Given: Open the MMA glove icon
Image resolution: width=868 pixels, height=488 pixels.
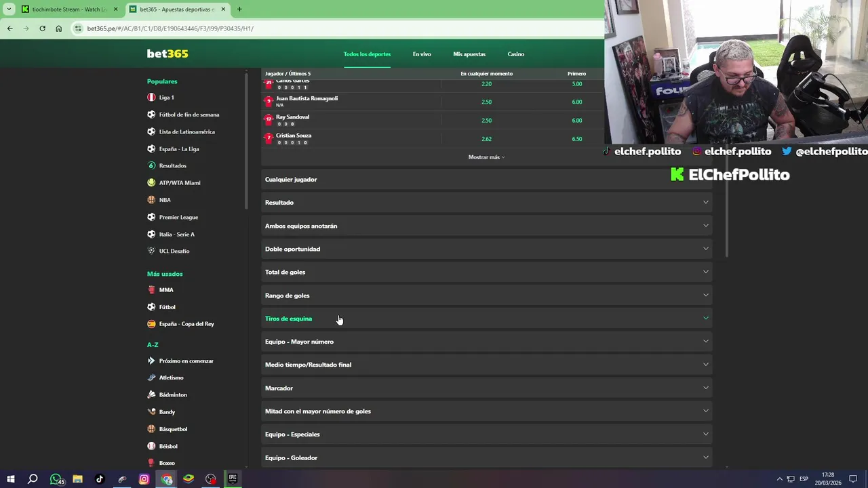Looking at the screenshot, I should (151, 290).
